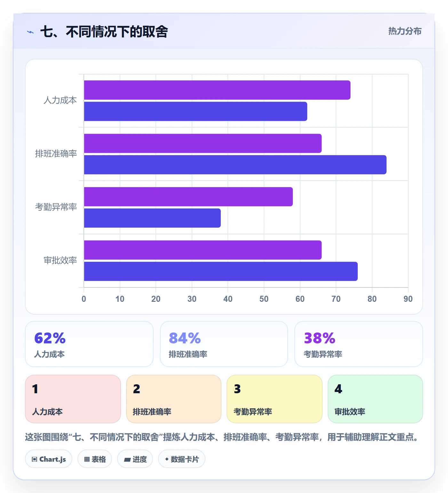448x493 pixels.
Task: Click the lightning icon beside the title
Action: coord(30,32)
